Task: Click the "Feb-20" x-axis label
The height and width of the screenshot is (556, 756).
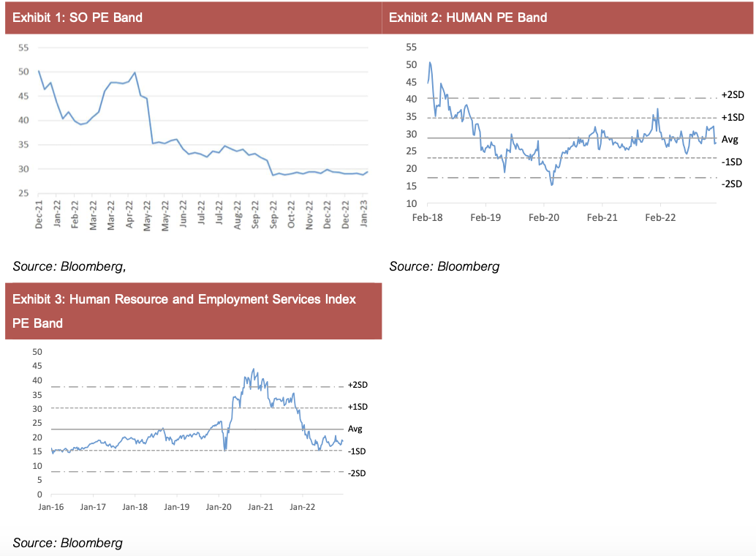Action: [544, 218]
